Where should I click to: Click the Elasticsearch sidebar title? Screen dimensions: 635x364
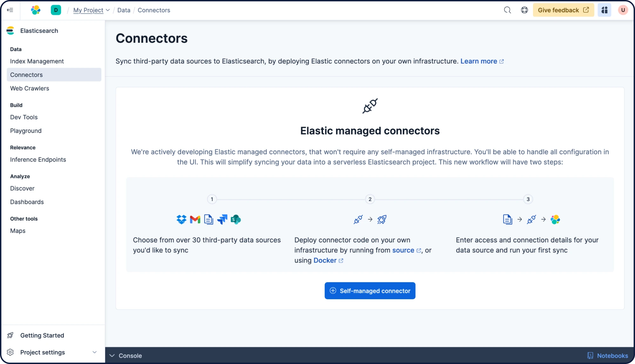39,31
